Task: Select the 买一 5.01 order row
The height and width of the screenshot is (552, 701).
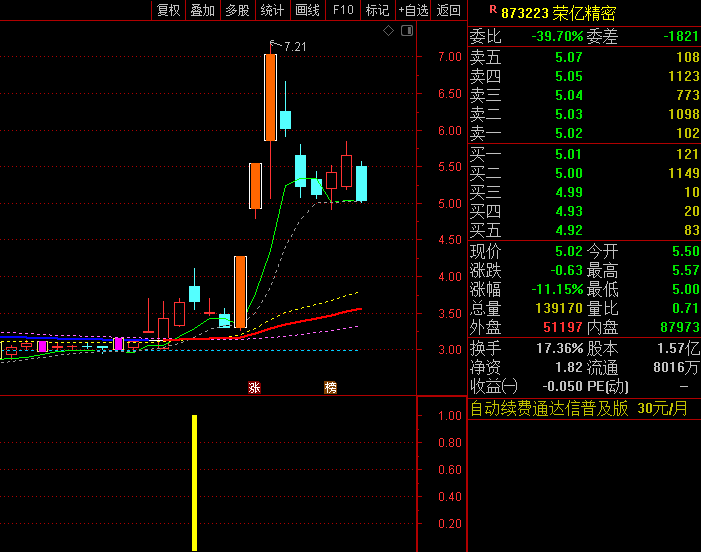Action: point(584,154)
